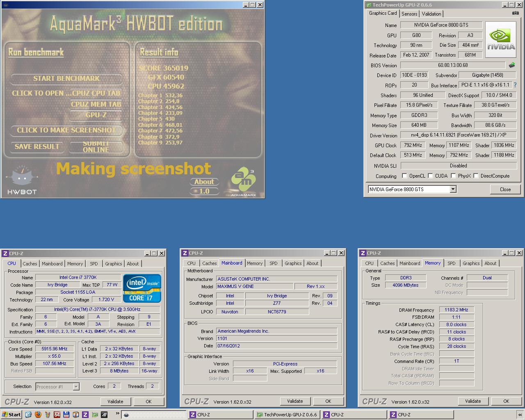Click the Bus Interface question mark icon
Image resolution: width=525 pixels, height=420 pixels.
515,85
